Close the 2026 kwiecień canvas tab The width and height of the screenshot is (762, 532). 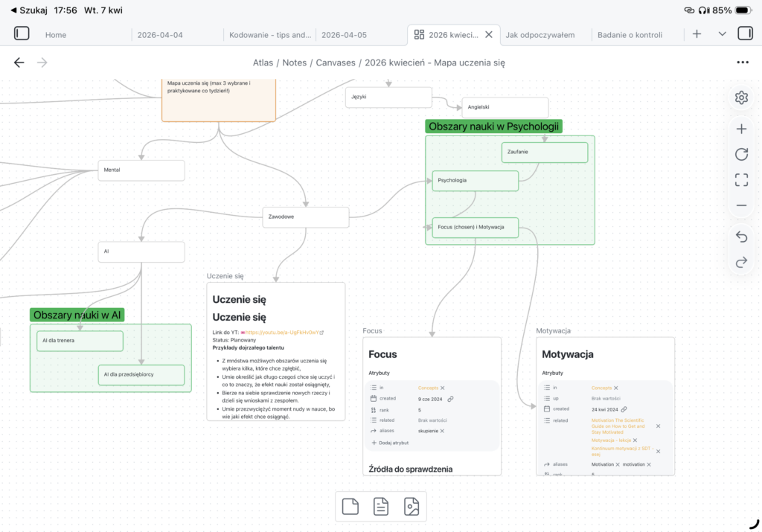[x=489, y=34]
